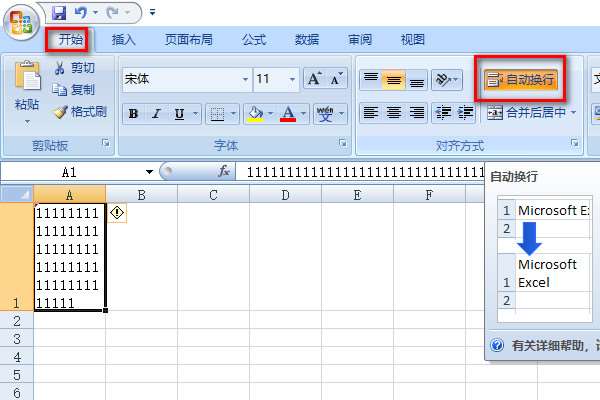
Task: Expand the 粘贴 paste options arrow
Action: point(27,122)
